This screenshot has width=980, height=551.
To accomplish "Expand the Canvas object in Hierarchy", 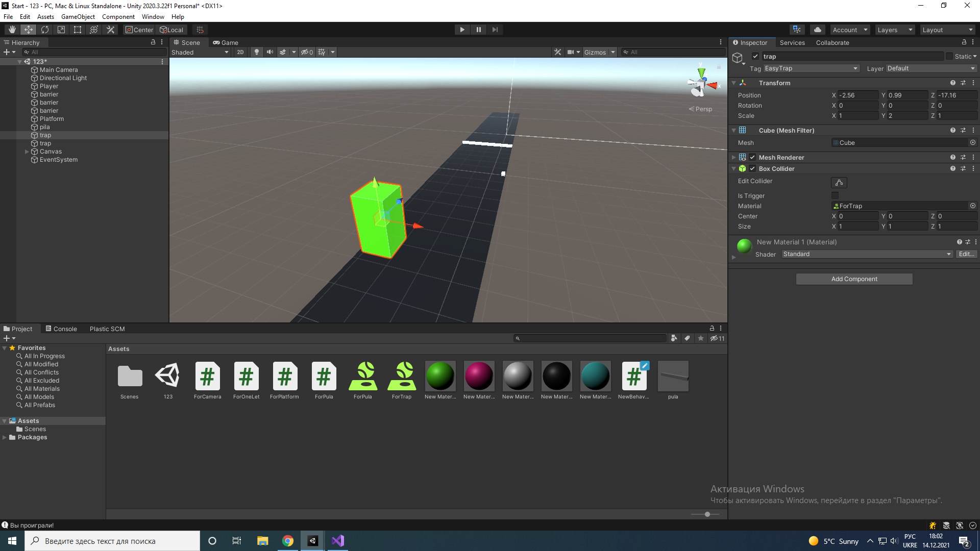I will pyautogui.click(x=27, y=152).
